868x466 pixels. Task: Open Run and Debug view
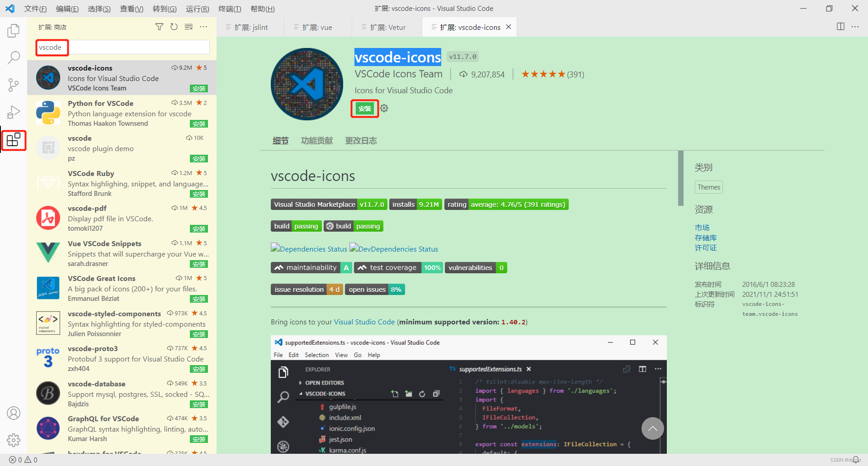(14, 112)
